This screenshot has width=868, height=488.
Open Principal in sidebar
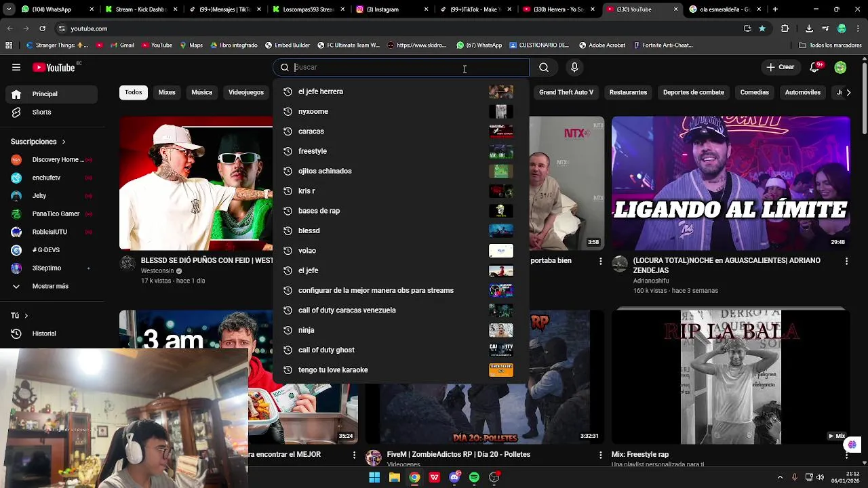tap(53, 94)
